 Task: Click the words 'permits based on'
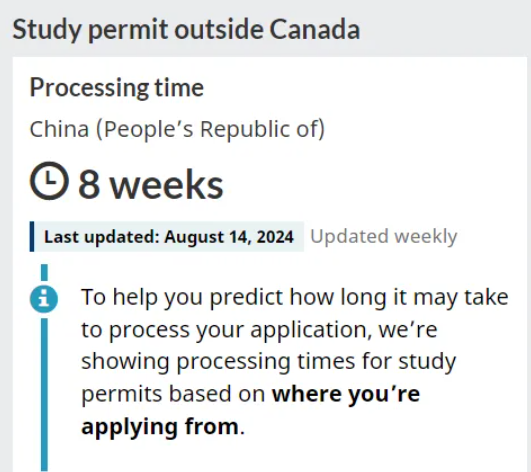tap(173, 394)
